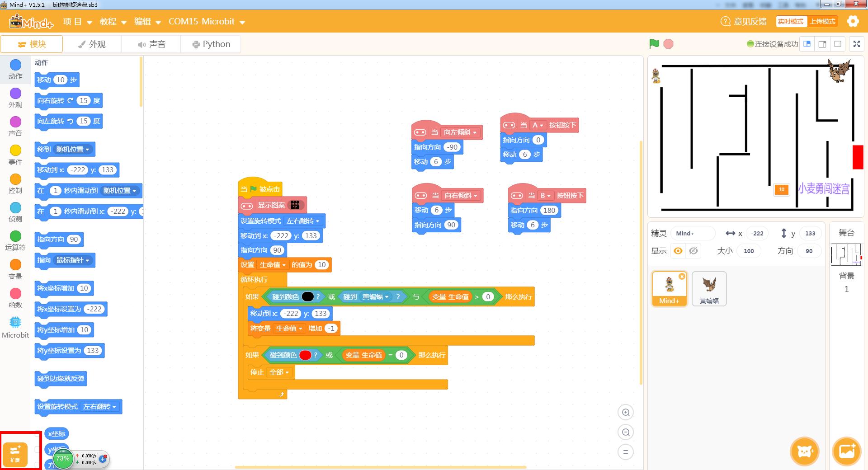Open the 生命值 variable dropdown in the set block
The image size is (868, 470).
(273, 265)
